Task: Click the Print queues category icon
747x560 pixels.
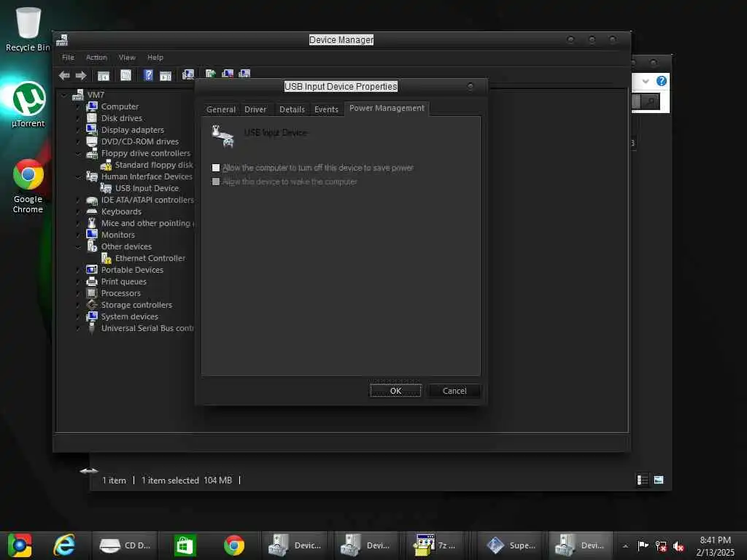Action: [92, 281]
